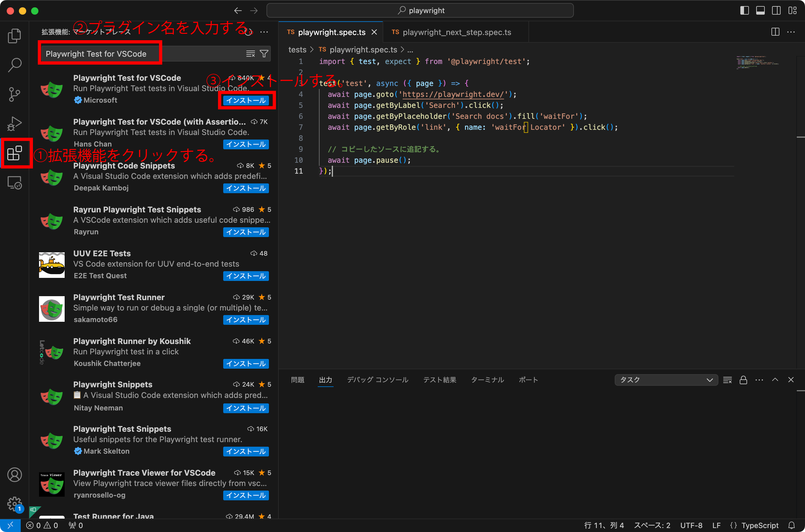Open the Run and Debug view

pyautogui.click(x=15, y=123)
